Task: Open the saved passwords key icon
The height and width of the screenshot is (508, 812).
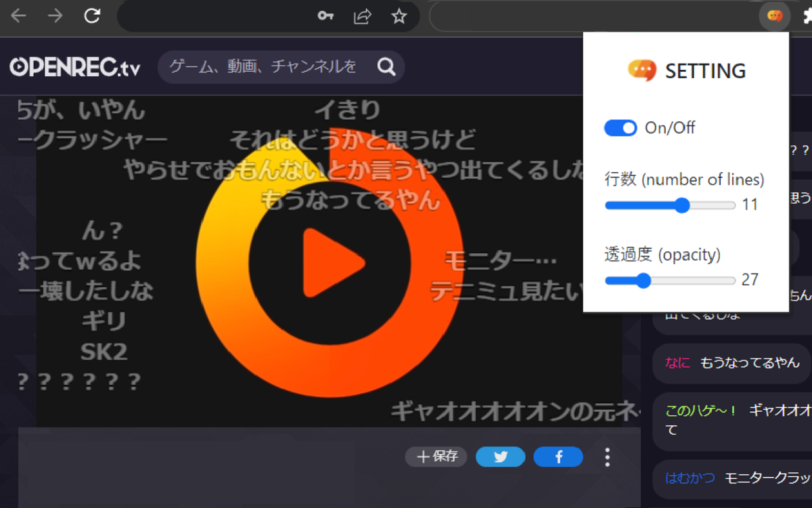Action: tap(326, 16)
